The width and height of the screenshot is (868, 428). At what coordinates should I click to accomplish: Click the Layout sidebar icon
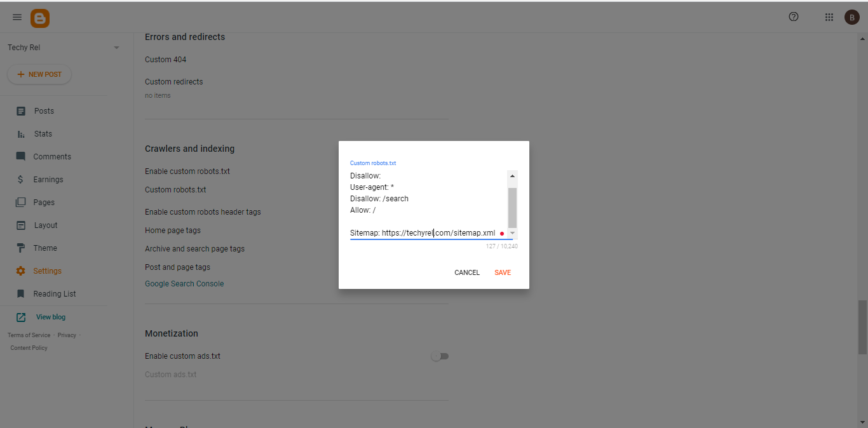click(21, 225)
